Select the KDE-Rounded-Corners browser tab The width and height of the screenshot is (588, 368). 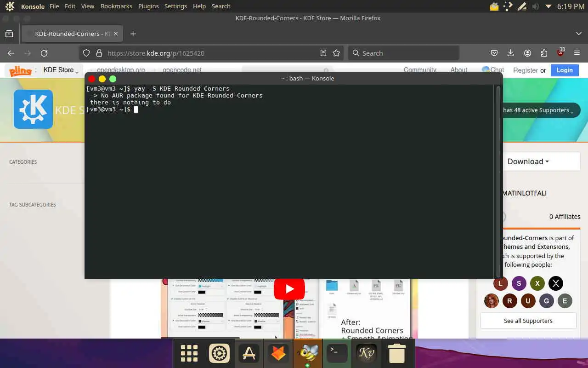pyautogui.click(x=72, y=34)
